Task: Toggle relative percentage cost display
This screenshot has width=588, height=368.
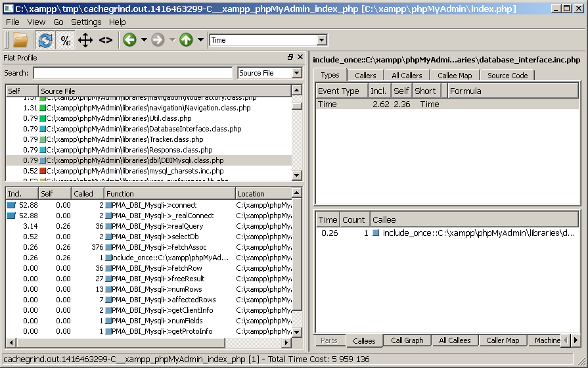Action: click(65, 40)
